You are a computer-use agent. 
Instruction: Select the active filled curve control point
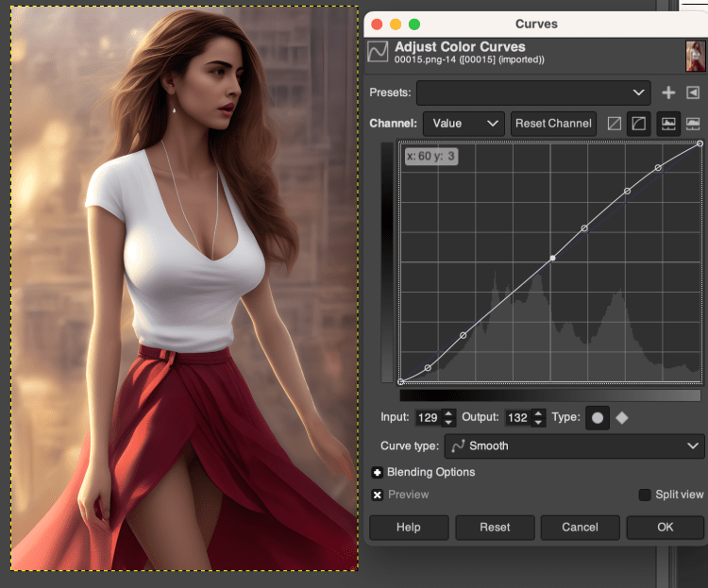(x=552, y=259)
